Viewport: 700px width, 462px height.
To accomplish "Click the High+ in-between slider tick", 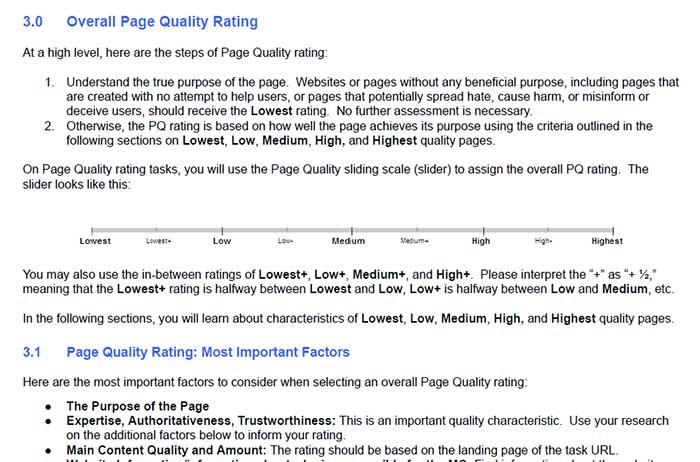I will tap(548, 230).
